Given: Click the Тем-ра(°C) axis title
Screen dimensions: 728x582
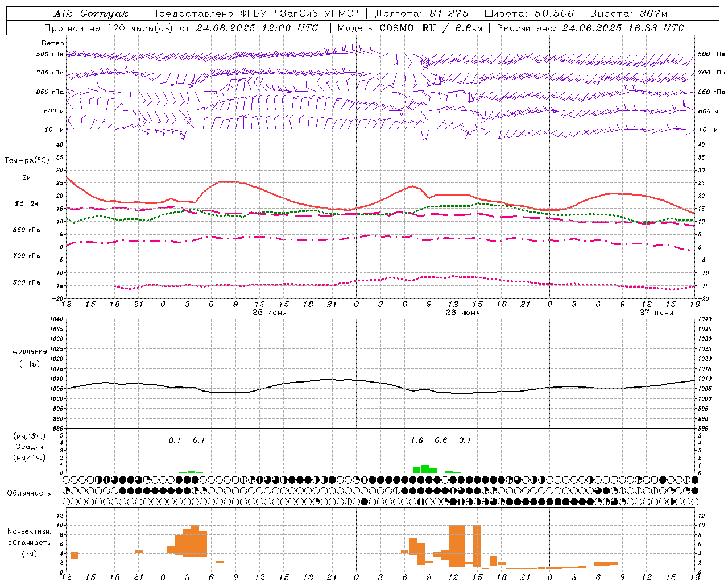Looking at the screenshot, I should [27, 161].
